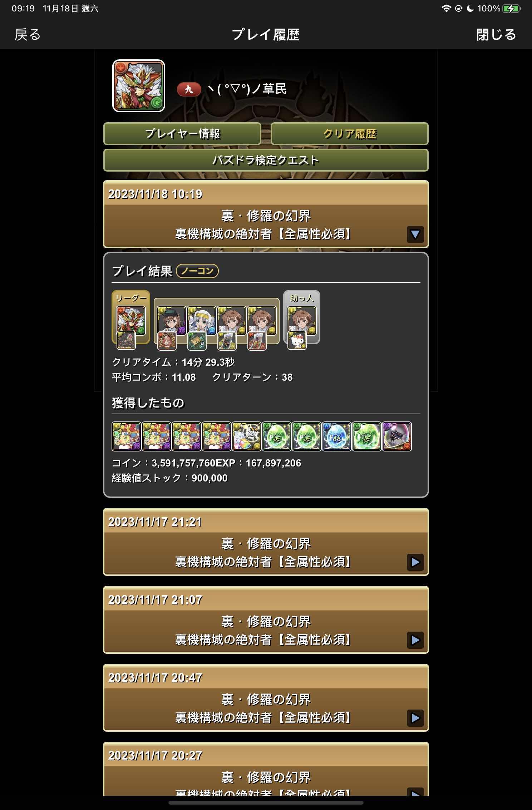Go back with 戻る
The height and width of the screenshot is (810, 532).
tap(28, 35)
